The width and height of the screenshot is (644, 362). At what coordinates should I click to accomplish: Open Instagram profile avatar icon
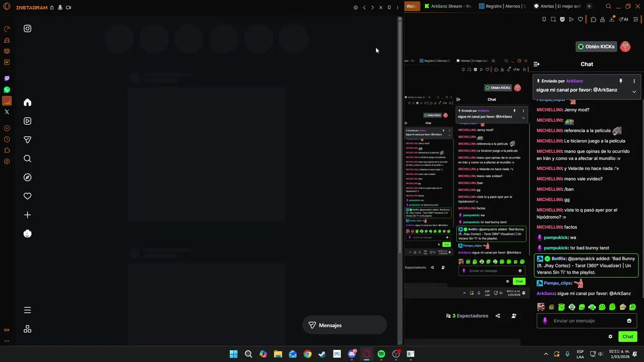(28, 234)
